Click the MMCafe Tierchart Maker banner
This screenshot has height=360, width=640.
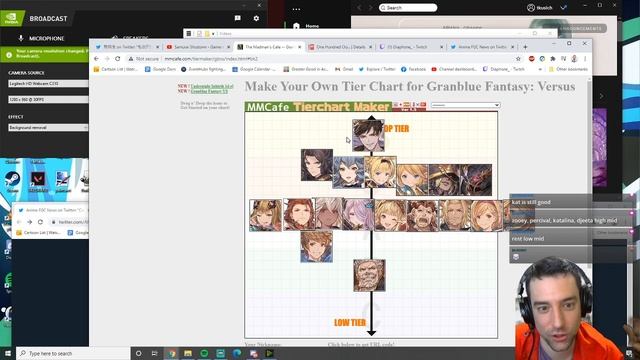click(318, 107)
